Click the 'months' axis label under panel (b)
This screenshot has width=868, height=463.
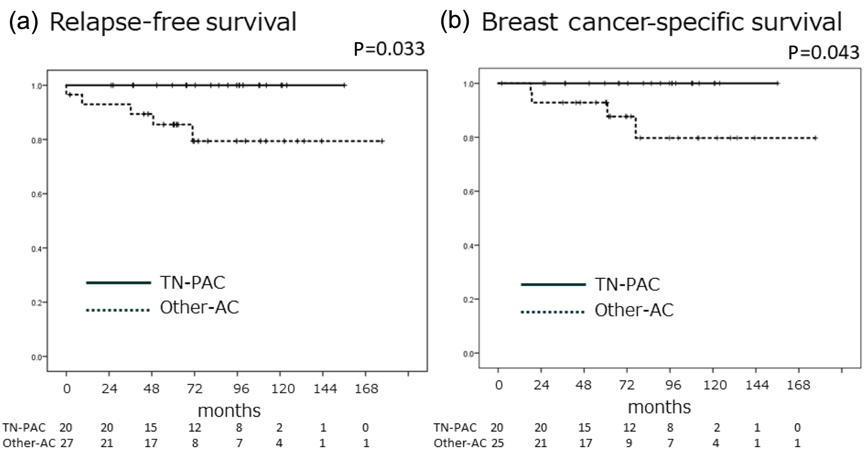[x=659, y=407]
